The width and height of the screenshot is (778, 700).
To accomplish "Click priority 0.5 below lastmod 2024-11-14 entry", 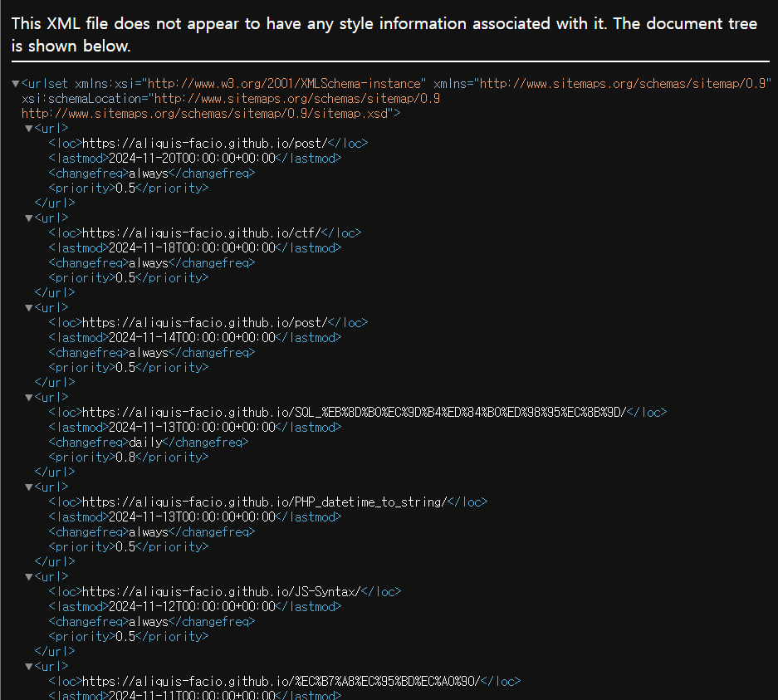I will 129,368.
